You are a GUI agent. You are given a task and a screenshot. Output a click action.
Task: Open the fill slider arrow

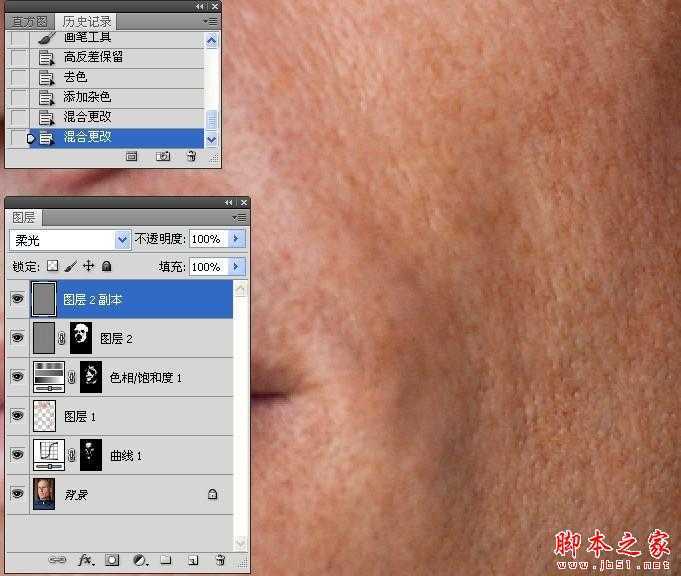tap(237, 267)
